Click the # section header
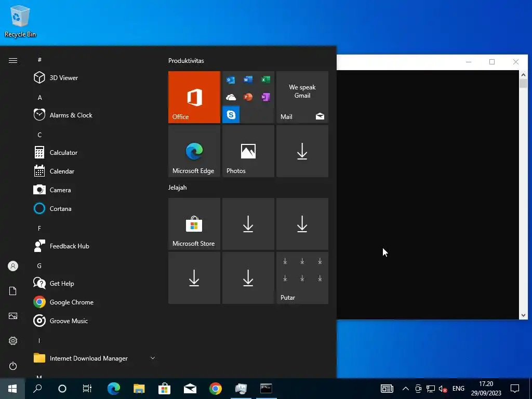This screenshot has height=399, width=532. click(x=39, y=60)
